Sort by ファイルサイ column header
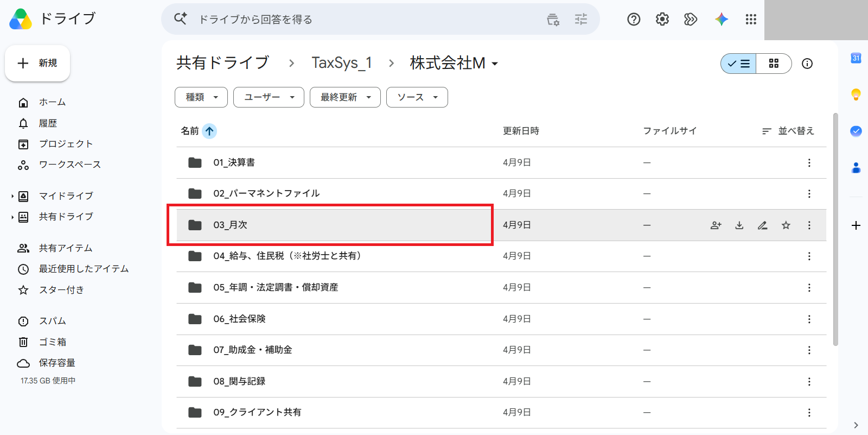This screenshot has width=868, height=435. 669,131
